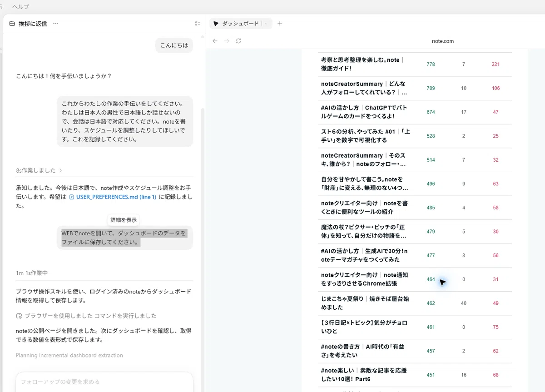The width and height of the screenshot is (545, 392).
Task: Expand the 8s作業しました details
Action: click(39, 170)
